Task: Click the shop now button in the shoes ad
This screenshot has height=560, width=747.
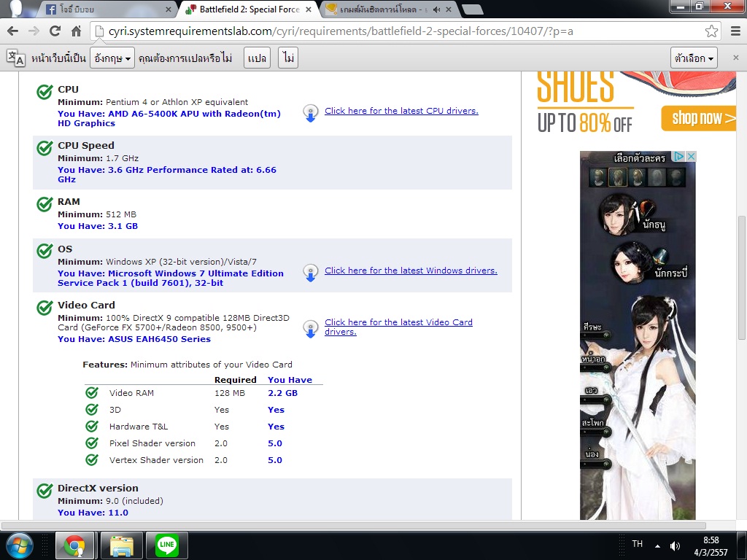Action: pyautogui.click(x=698, y=118)
